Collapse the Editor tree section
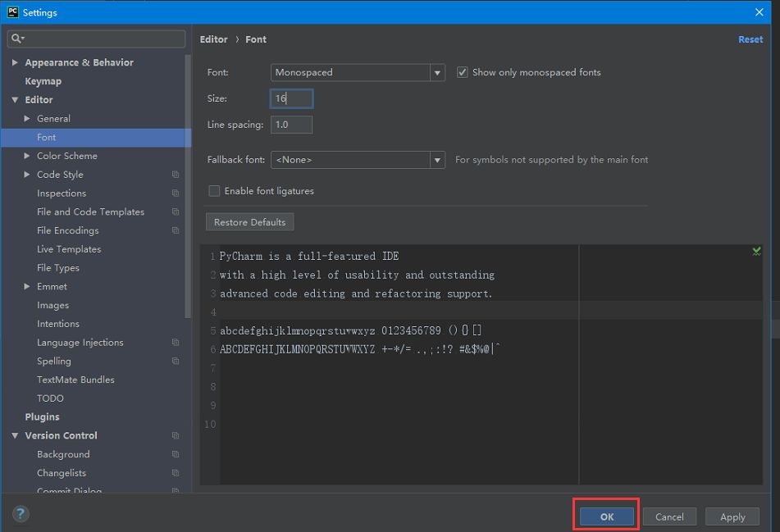 [x=15, y=100]
